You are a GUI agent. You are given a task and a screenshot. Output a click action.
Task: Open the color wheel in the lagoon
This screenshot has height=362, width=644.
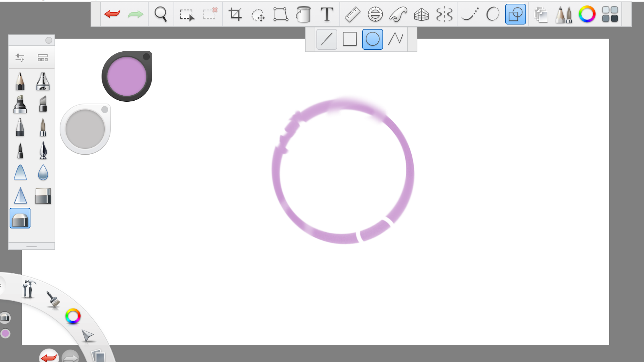[73, 316]
